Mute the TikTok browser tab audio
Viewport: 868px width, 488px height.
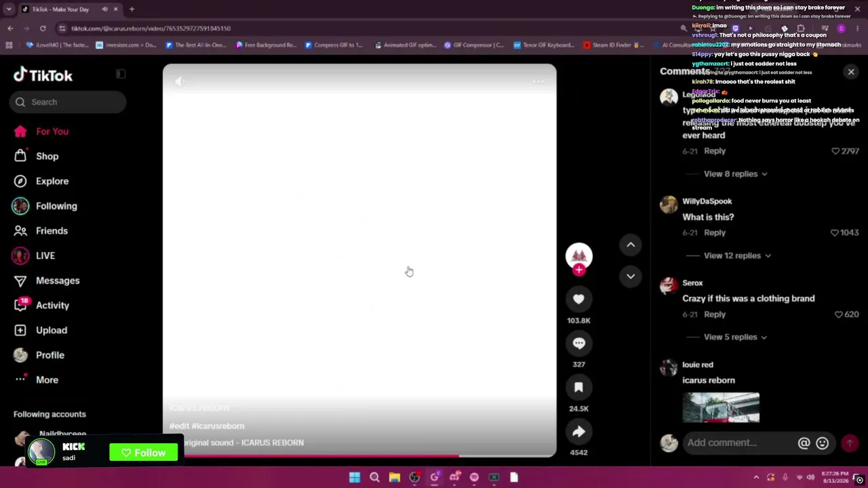pos(104,9)
